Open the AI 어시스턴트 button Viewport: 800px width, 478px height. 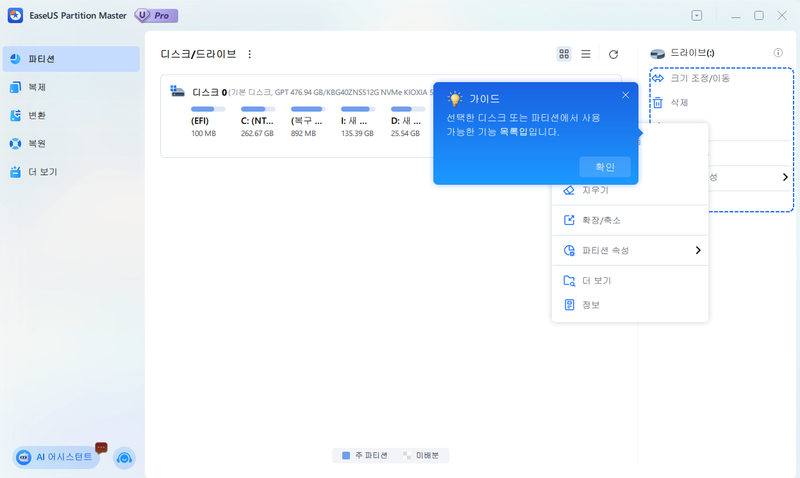[56, 457]
